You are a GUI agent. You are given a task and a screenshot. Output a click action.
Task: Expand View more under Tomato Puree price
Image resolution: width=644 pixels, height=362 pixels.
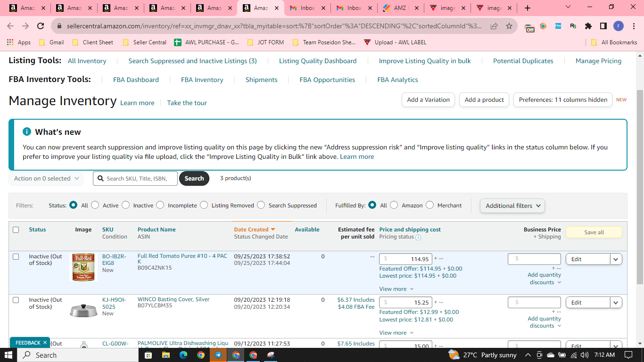tap(396, 289)
